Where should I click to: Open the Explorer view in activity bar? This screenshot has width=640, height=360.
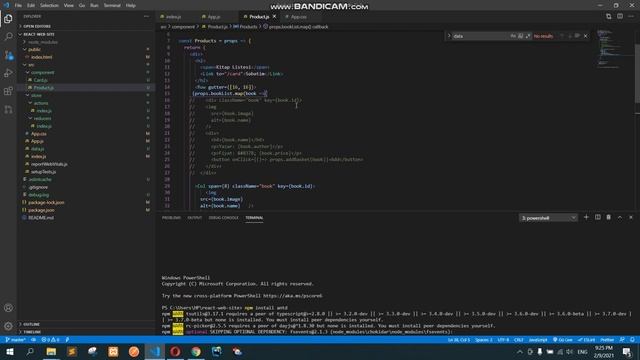[8, 19]
